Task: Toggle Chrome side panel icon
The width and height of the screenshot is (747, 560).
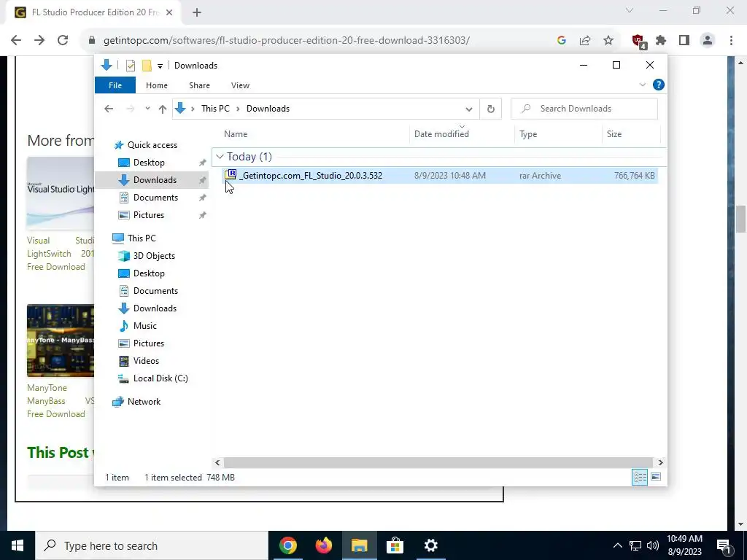Action: [x=684, y=41]
